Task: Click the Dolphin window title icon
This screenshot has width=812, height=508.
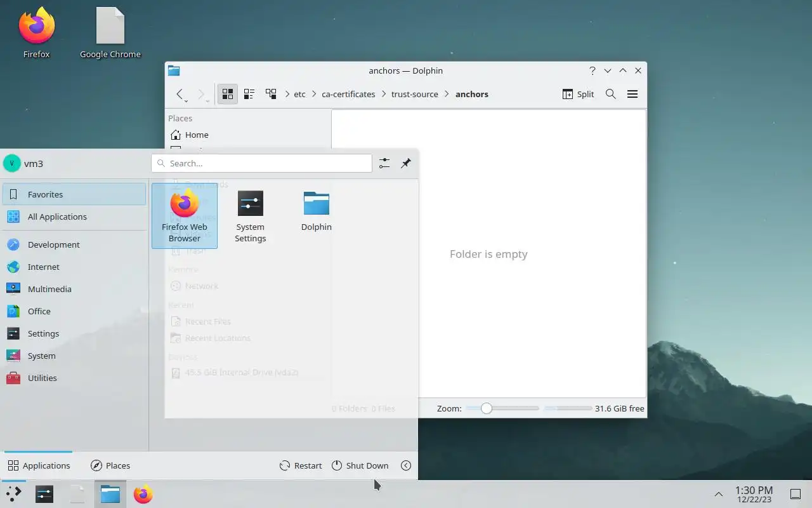Action: (174, 70)
